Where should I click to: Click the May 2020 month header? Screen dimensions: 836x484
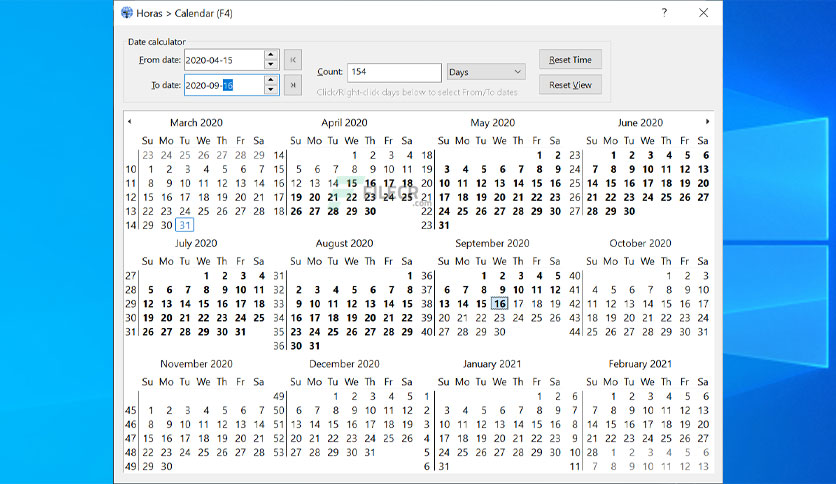pos(492,123)
